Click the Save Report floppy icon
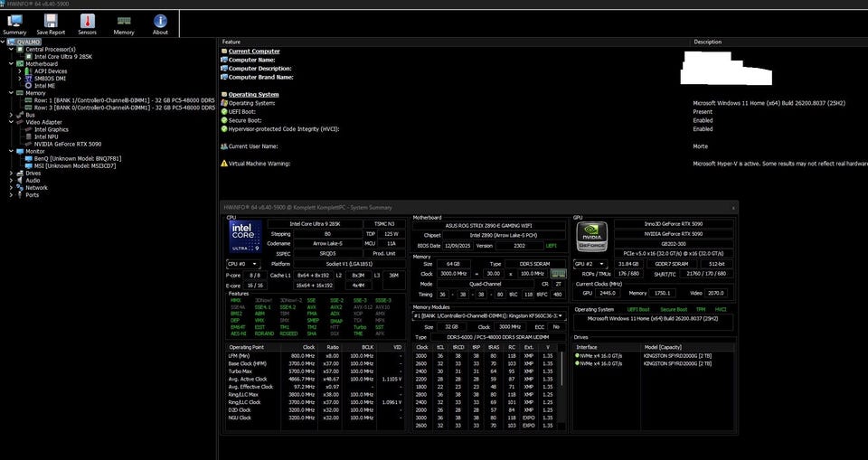Image resolution: width=868 pixels, height=460 pixels. [51, 21]
